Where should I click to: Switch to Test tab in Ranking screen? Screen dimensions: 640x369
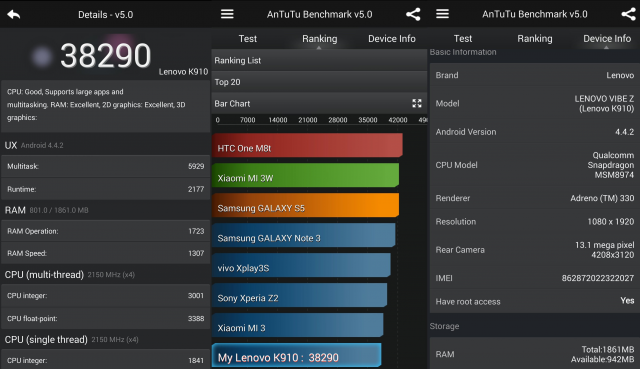coord(247,39)
